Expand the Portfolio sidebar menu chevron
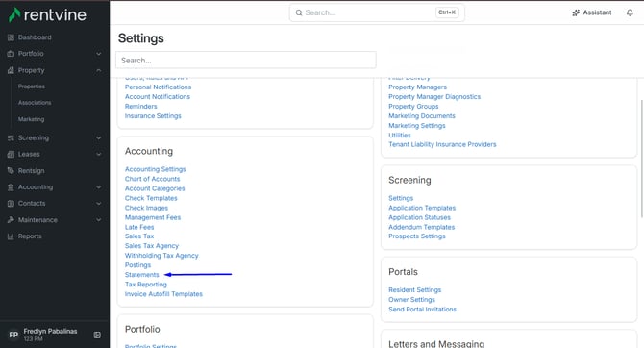 tap(99, 54)
